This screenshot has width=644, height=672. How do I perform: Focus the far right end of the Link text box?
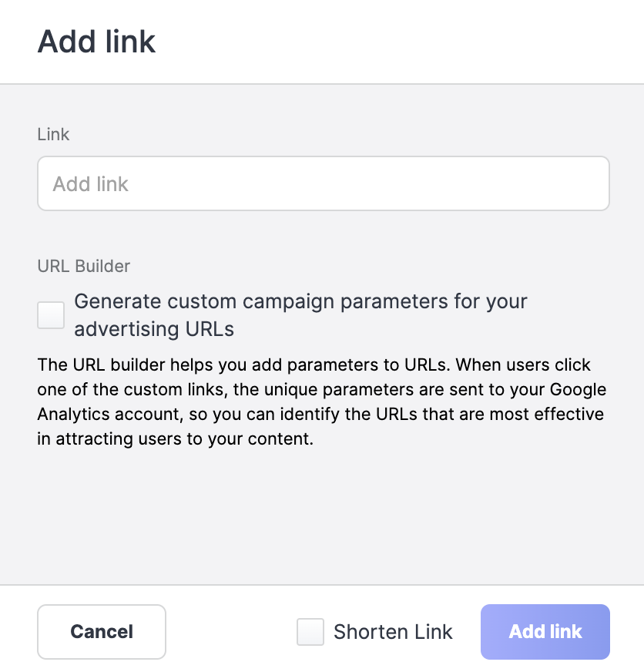click(593, 183)
